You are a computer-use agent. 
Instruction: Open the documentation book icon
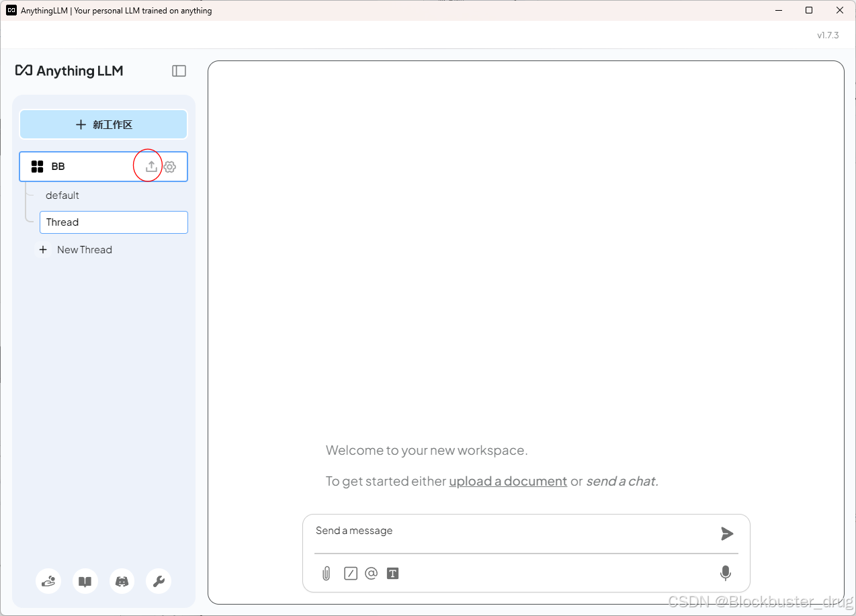pos(85,582)
